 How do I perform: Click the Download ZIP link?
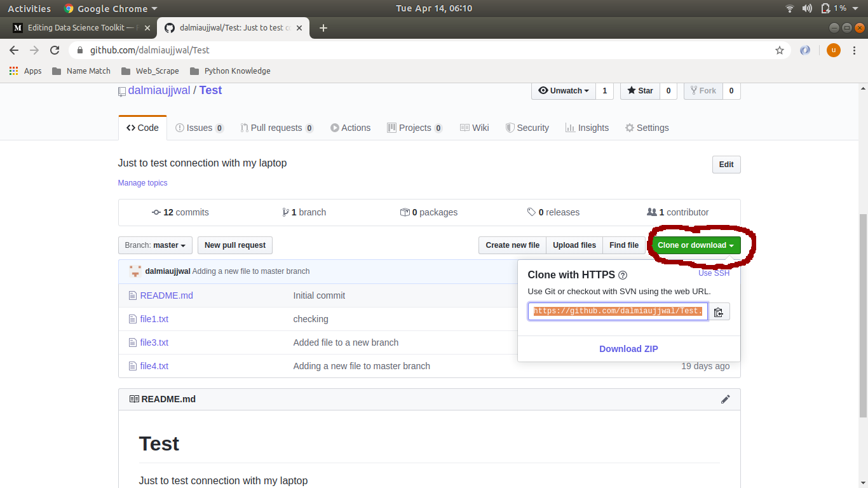click(629, 349)
